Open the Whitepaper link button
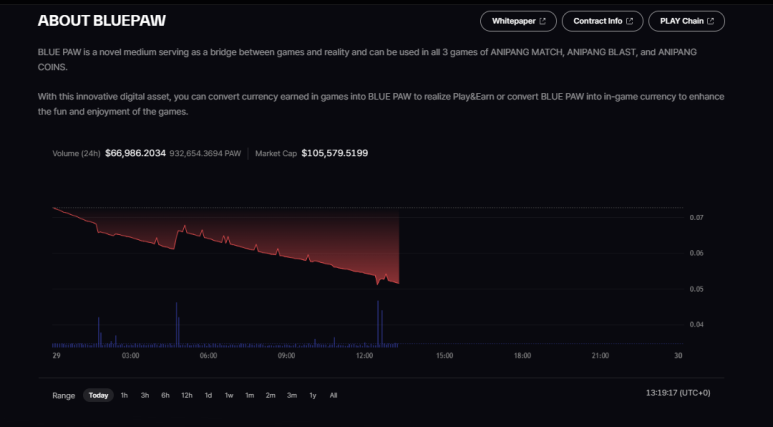The width and height of the screenshot is (773, 427). click(x=518, y=21)
